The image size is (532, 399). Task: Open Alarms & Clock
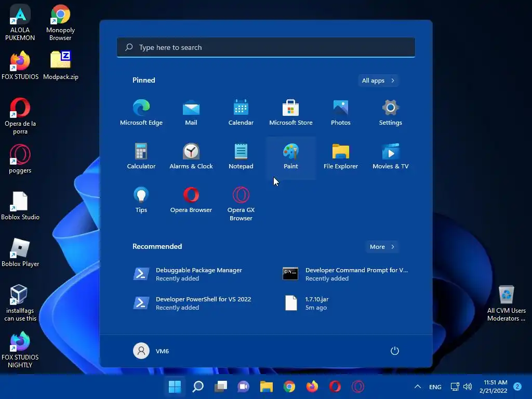[x=191, y=156]
